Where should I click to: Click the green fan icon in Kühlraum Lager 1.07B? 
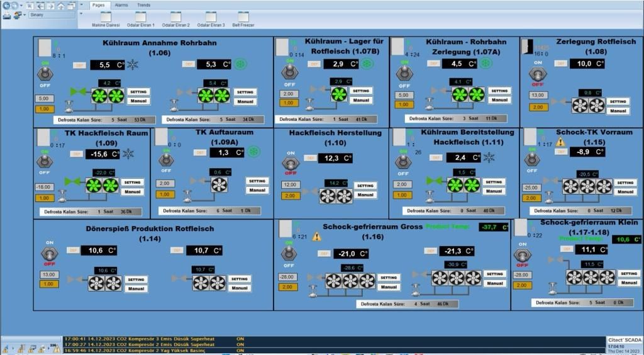click(339, 94)
